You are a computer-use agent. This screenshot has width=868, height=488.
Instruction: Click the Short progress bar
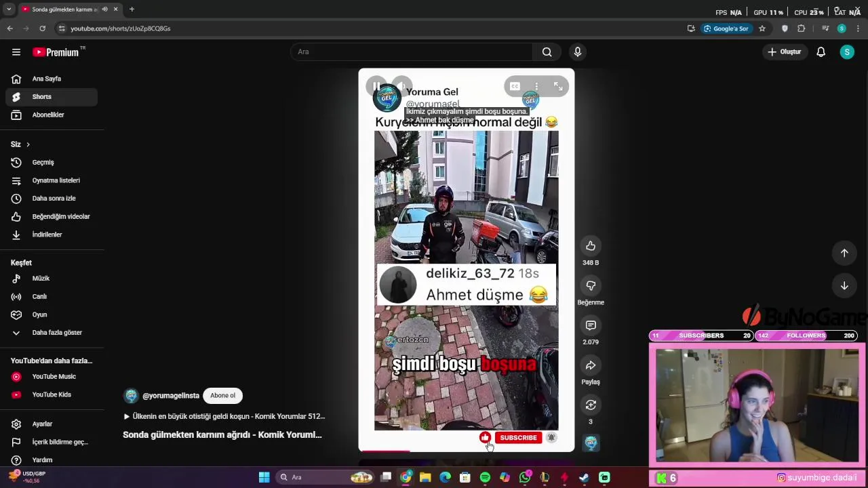coord(466,451)
